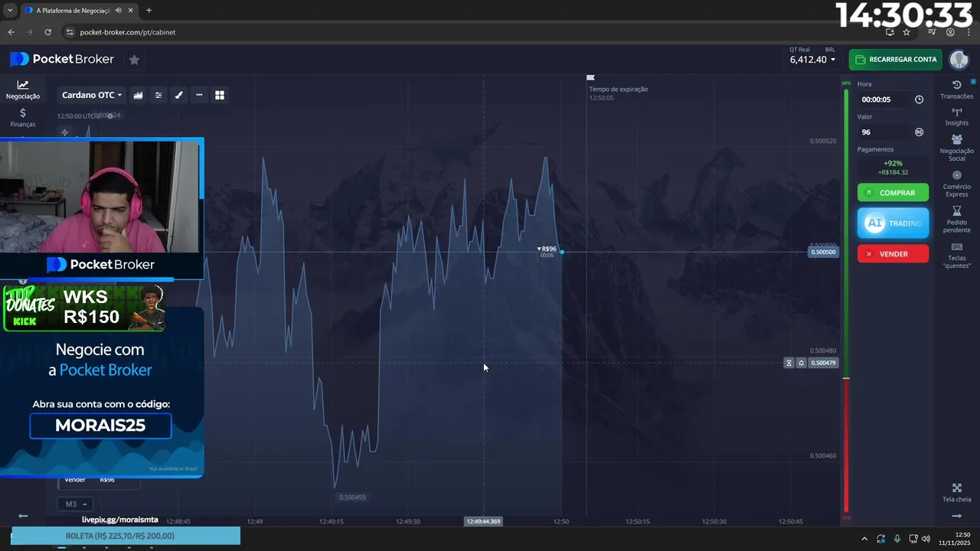Expand the Cardano OTC asset dropdown
980x551 pixels.
pos(92,95)
